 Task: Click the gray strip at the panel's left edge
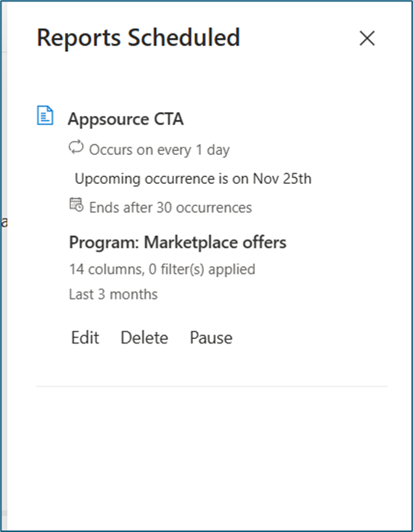coord(4,266)
